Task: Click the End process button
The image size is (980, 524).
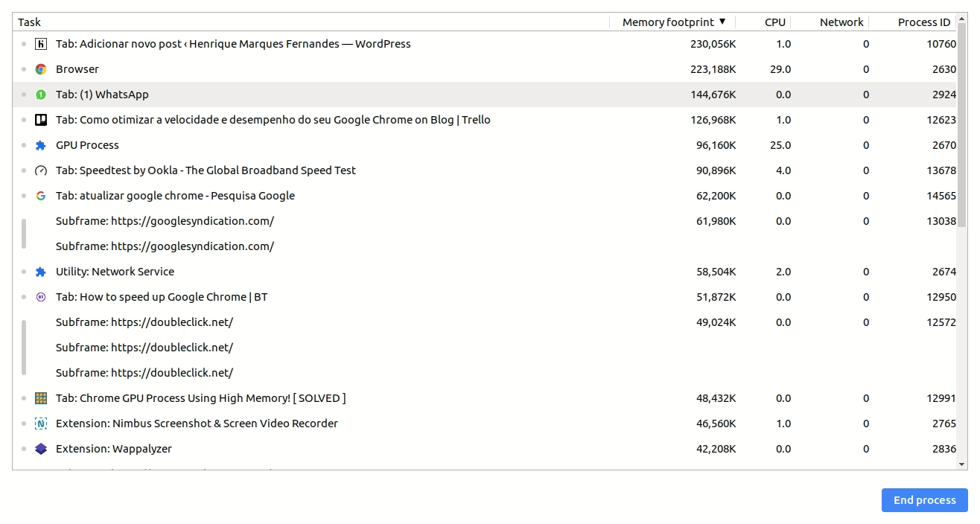Action: (x=925, y=500)
